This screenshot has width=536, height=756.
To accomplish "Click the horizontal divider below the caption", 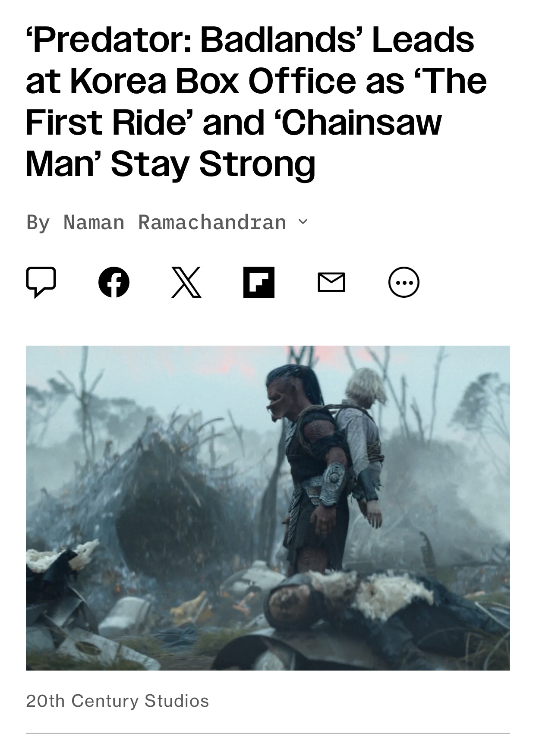I will pyautogui.click(x=268, y=733).
